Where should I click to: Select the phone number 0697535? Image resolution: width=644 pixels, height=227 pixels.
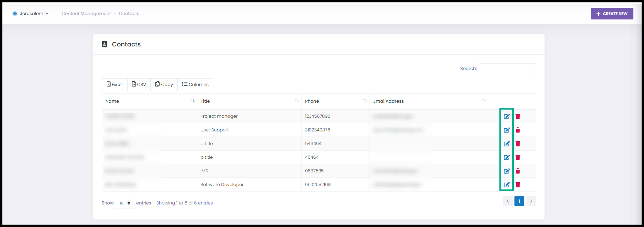click(314, 171)
